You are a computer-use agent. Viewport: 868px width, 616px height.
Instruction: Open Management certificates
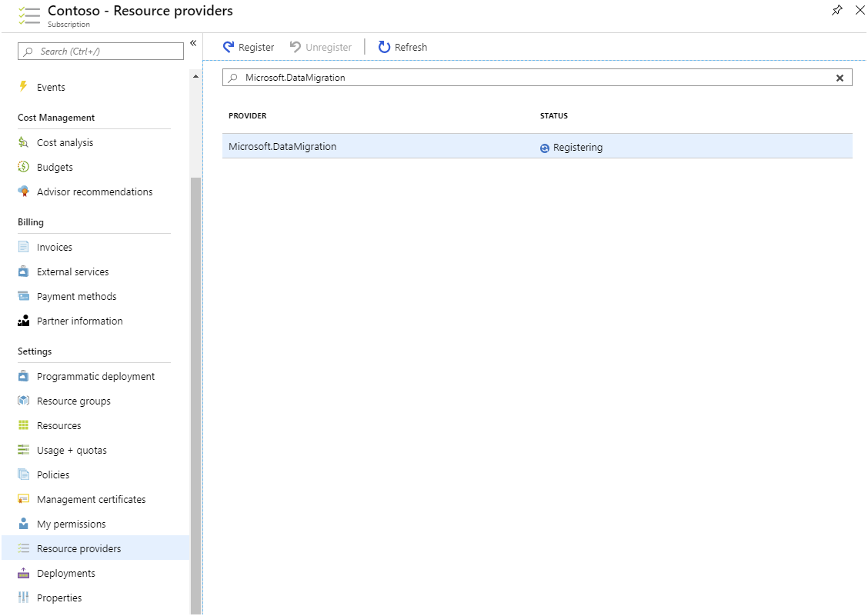[92, 499]
